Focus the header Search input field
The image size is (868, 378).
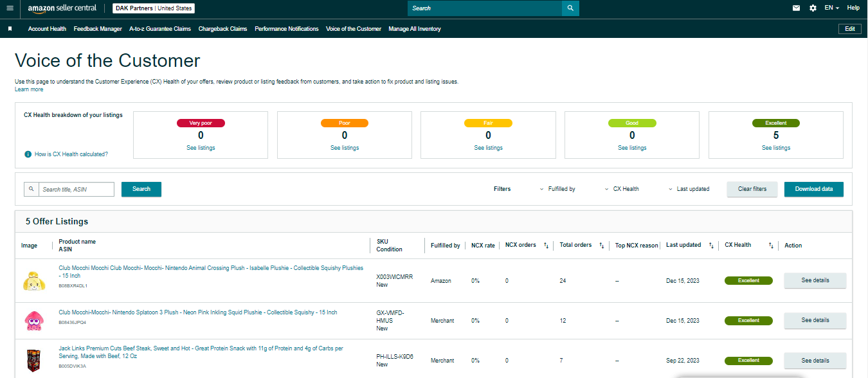tap(485, 8)
